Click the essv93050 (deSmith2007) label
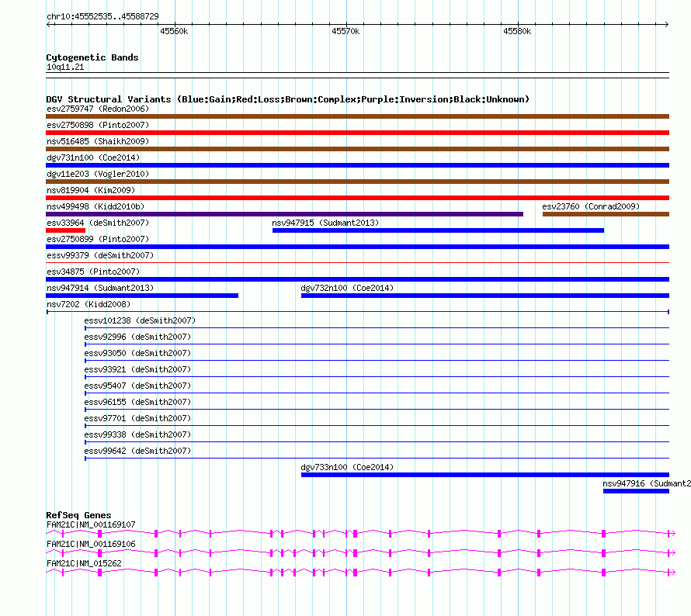 137,353
